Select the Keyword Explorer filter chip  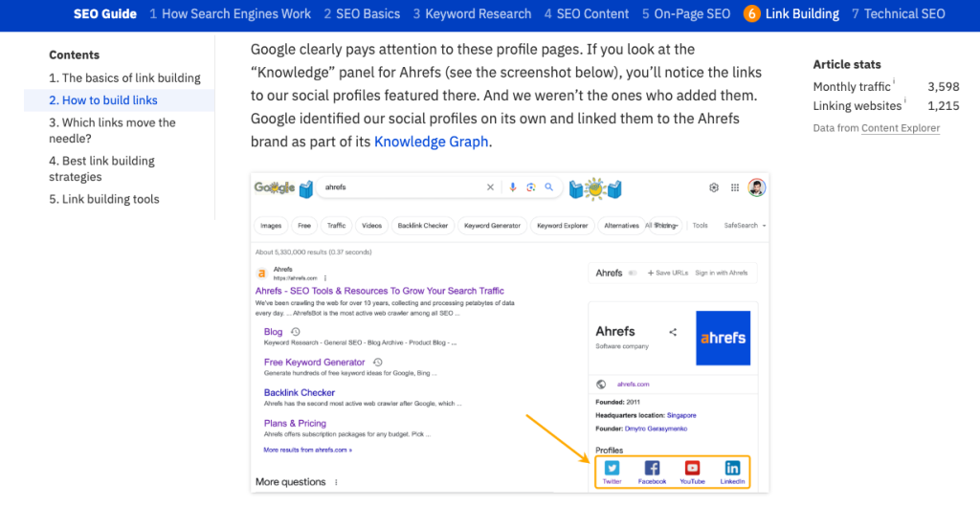562,226
